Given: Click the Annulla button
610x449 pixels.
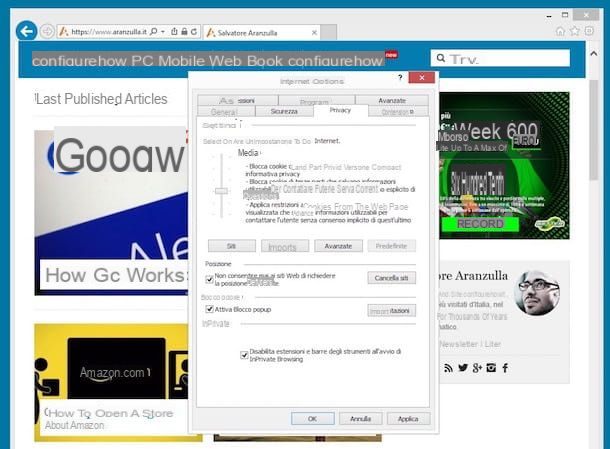Looking at the screenshot, I should [361, 419].
